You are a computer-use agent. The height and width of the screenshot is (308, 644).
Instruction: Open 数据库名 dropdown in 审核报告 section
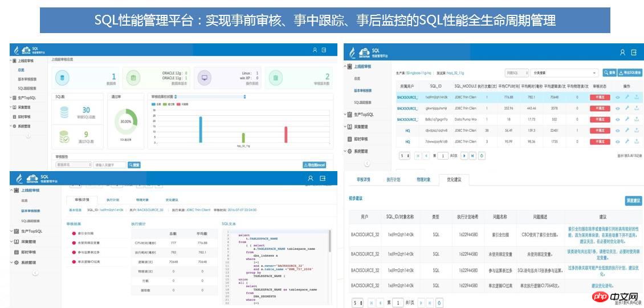(74, 165)
